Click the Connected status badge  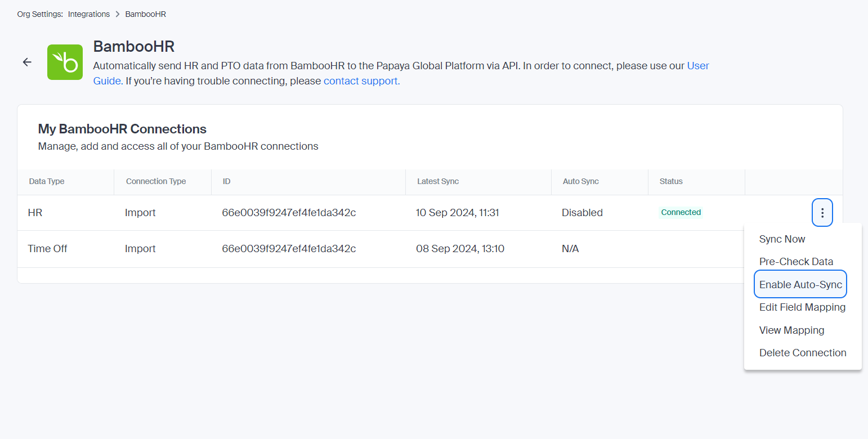(681, 212)
